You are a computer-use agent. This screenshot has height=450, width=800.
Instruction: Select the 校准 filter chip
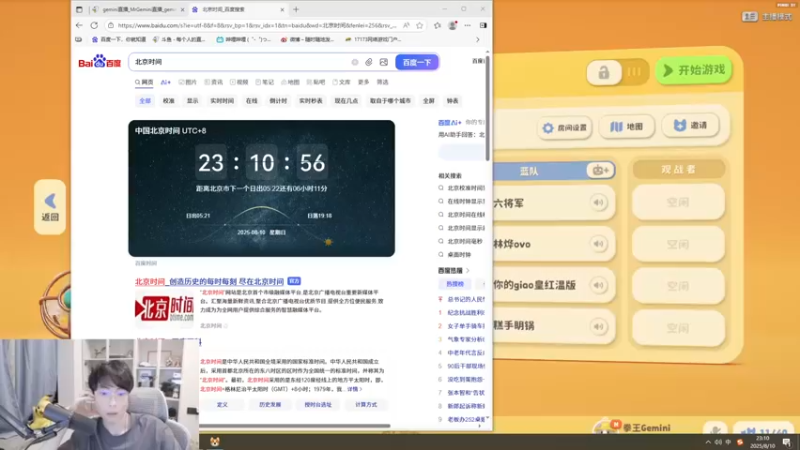click(168, 101)
